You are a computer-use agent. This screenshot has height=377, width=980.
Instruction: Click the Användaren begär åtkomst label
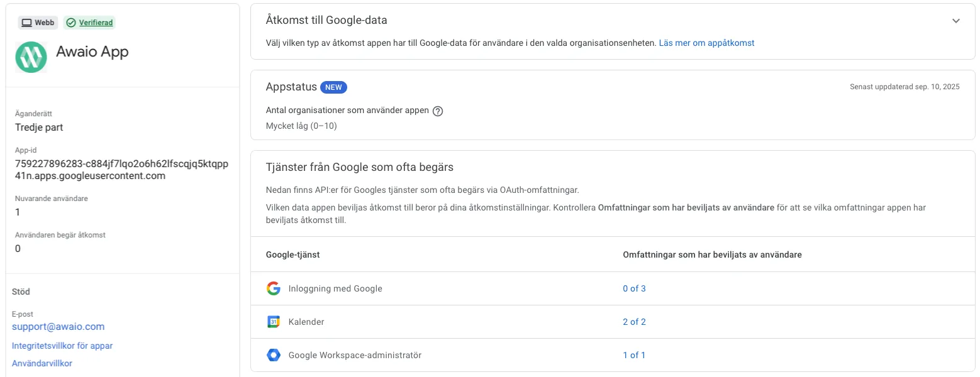pos(60,235)
